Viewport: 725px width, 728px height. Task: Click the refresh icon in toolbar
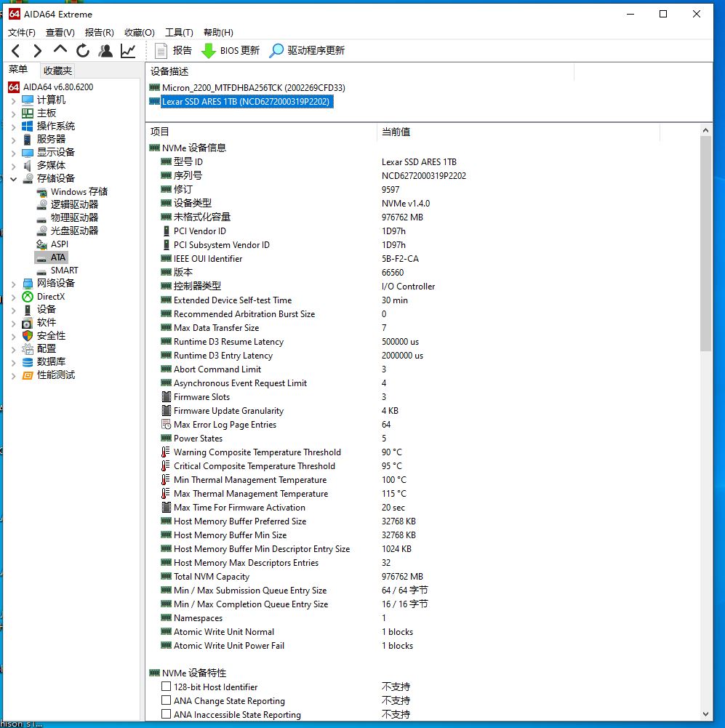[83, 50]
